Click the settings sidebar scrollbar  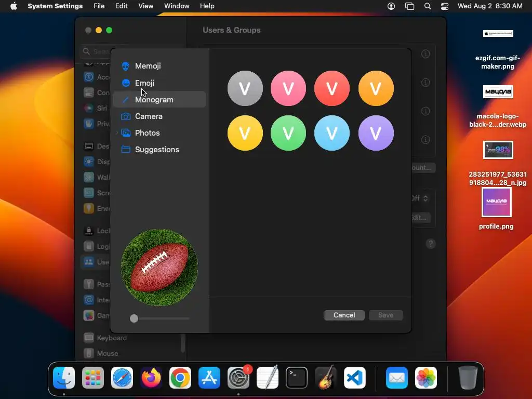pos(183,343)
